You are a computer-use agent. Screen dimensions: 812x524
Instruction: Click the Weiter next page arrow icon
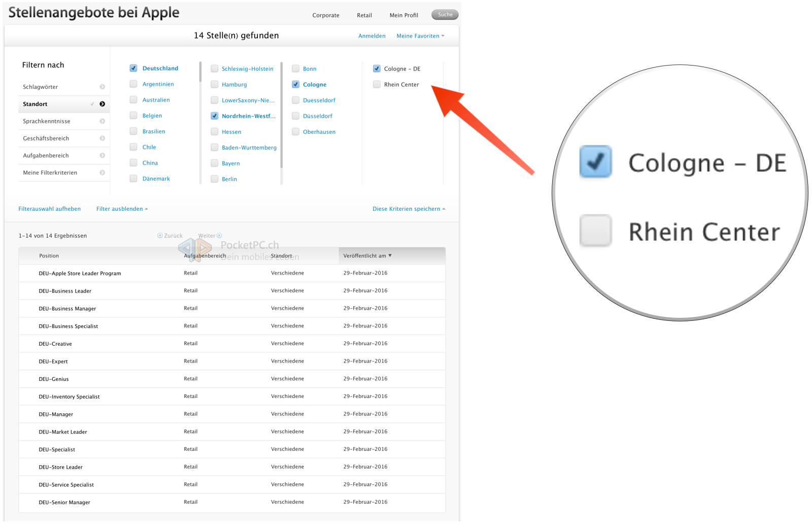219,236
